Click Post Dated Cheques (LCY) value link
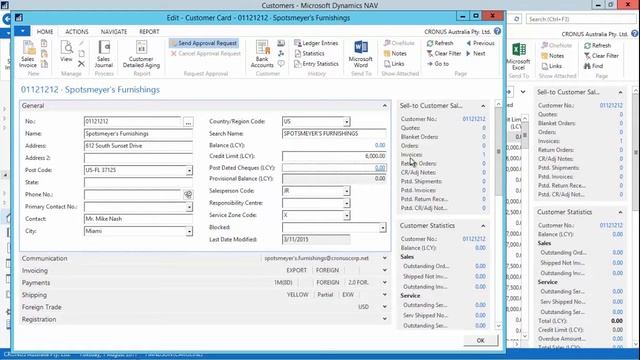The height and width of the screenshot is (360, 640). coord(380,168)
